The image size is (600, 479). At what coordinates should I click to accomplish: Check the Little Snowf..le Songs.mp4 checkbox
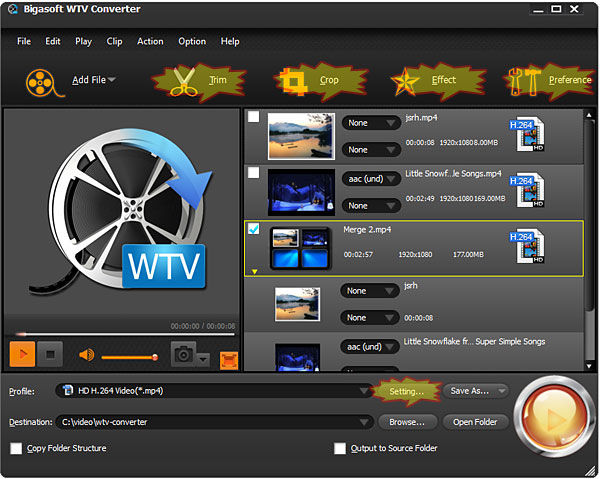pos(253,173)
